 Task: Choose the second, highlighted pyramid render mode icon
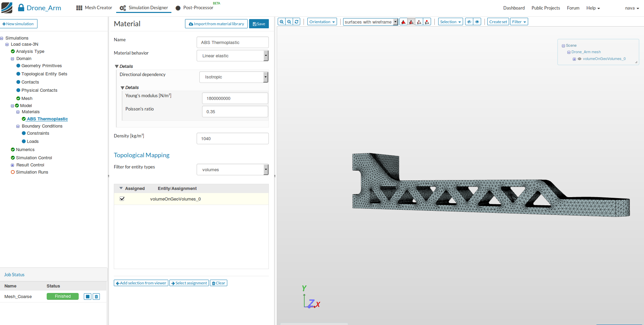pos(411,22)
